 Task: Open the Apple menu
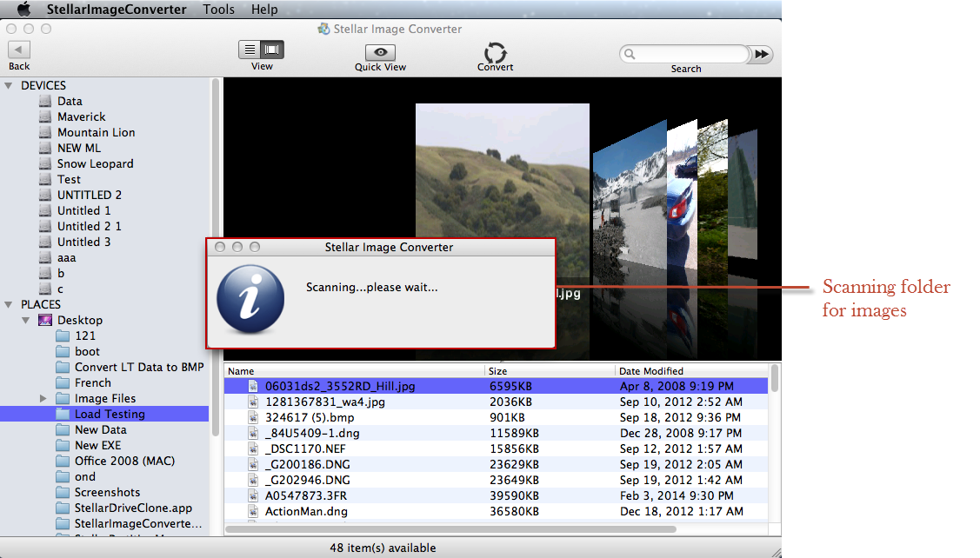coord(23,10)
